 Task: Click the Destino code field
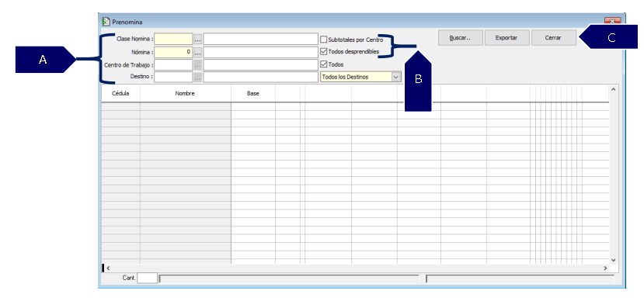pos(173,77)
